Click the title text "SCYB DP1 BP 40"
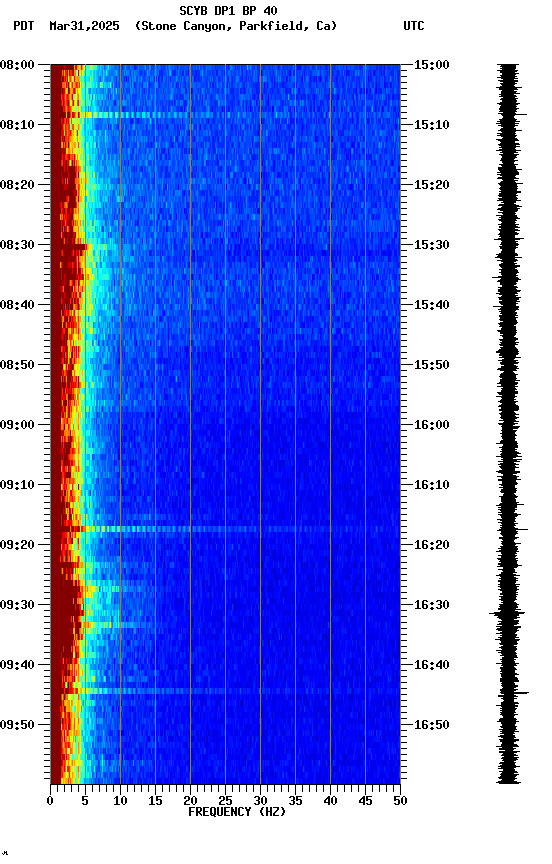 (x=228, y=10)
